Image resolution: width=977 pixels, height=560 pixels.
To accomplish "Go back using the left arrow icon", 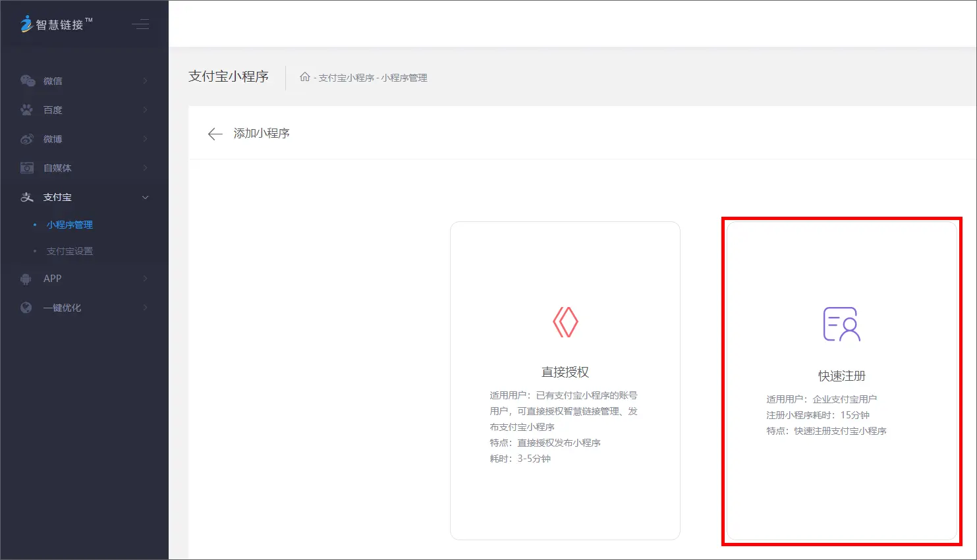I will pos(215,134).
